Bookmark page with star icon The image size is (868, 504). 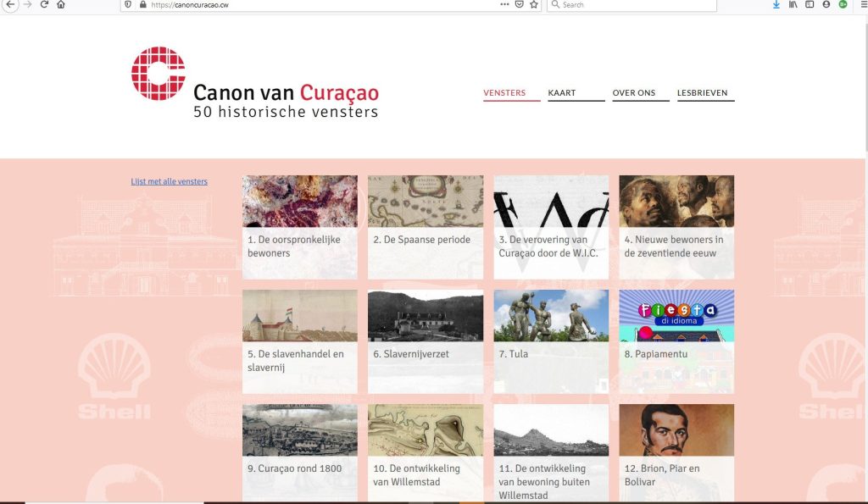[534, 4]
